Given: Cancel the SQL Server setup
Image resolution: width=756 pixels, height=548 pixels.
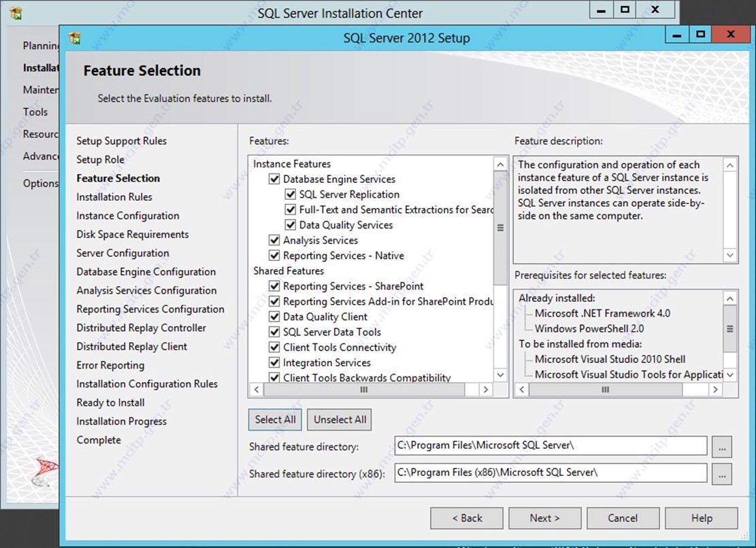Looking at the screenshot, I should (x=623, y=518).
